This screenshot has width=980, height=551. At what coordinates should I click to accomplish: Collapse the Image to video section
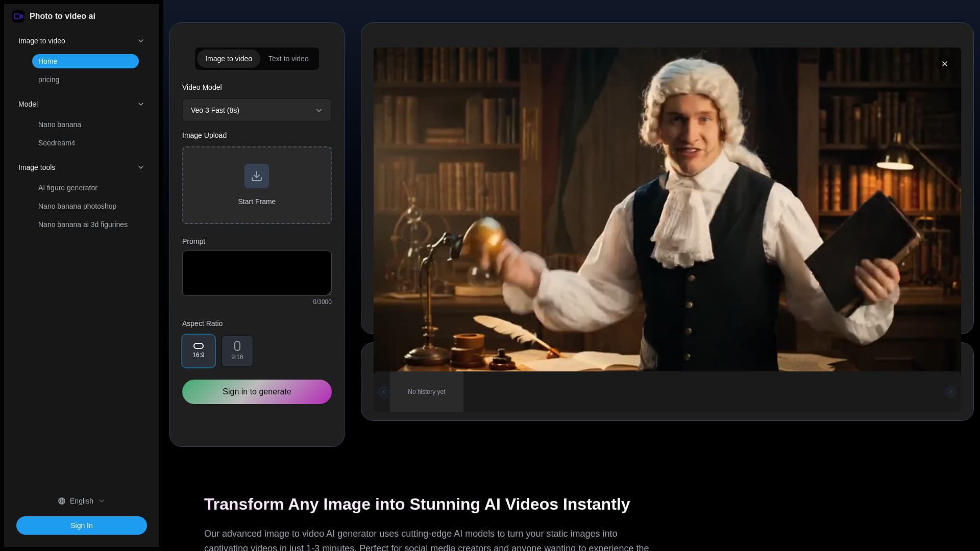pyautogui.click(x=141, y=41)
